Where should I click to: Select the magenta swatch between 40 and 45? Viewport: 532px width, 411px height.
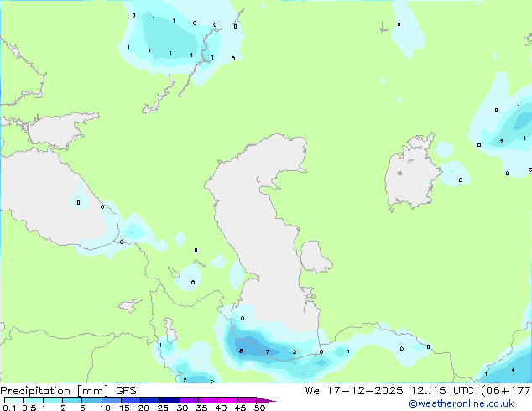coord(227,400)
